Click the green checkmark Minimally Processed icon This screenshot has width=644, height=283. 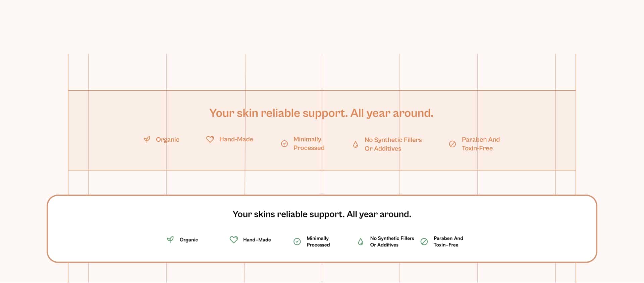pos(297,242)
